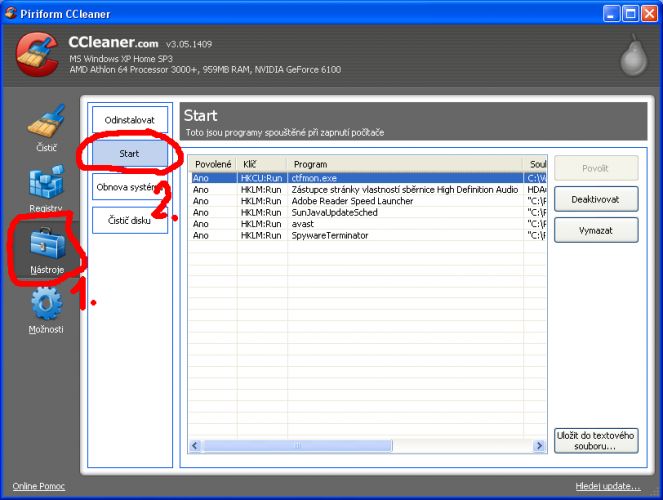Screen dimensions: 663x500
Task: Click the disabled Povolit button
Action: tap(596, 168)
